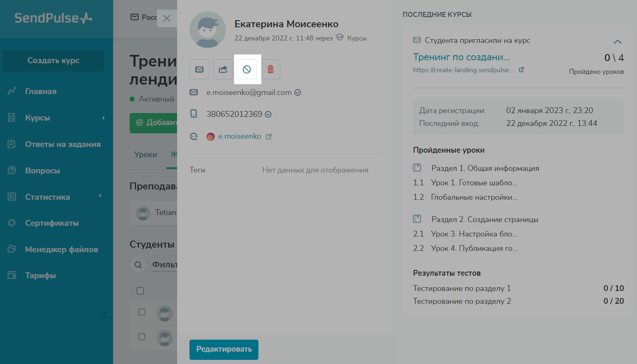
Task: Click the send email icon button
Action: pos(199,69)
